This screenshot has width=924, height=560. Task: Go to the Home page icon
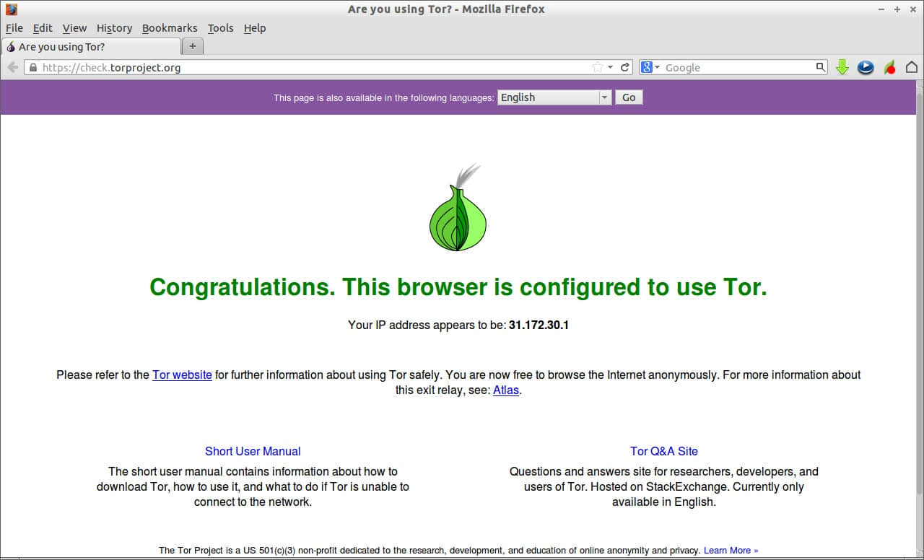(911, 67)
